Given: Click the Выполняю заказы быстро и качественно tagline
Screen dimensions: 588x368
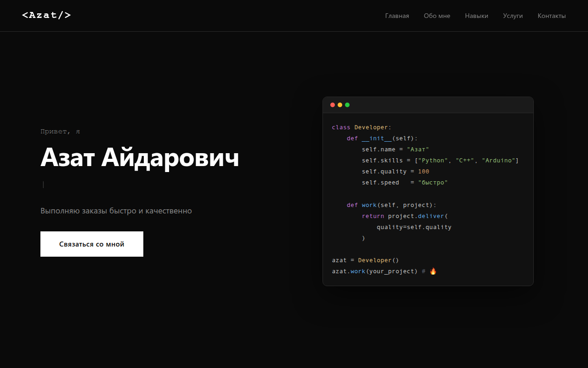Looking at the screenshot, I should 116,211.
